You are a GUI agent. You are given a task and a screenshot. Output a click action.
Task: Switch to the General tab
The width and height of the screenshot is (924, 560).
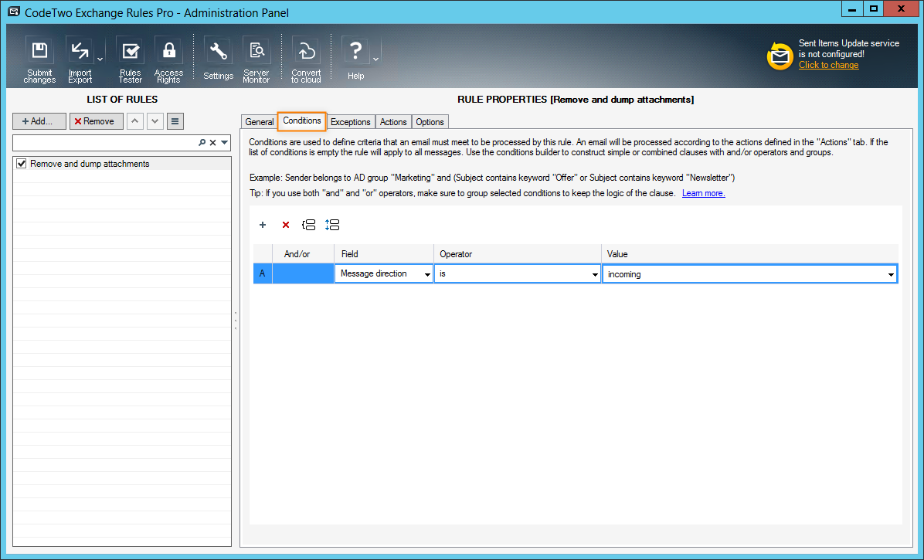260,122
